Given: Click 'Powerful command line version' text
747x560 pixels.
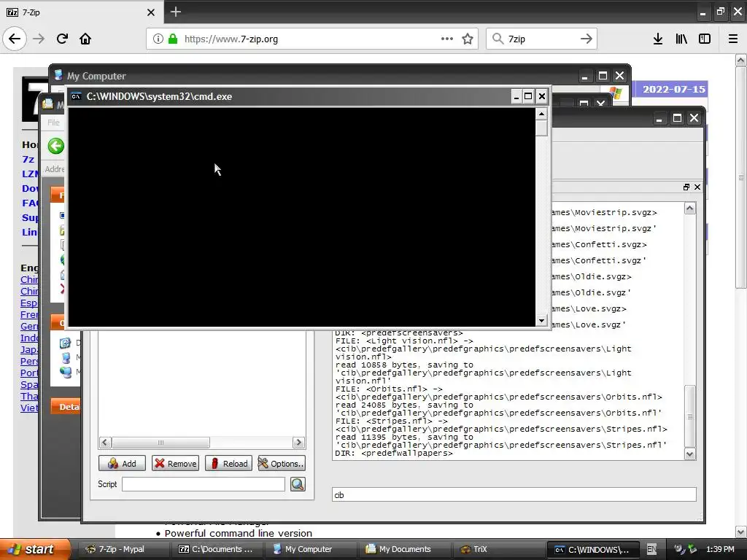Looking at the screenshot, I should click(x=239, y=533).
